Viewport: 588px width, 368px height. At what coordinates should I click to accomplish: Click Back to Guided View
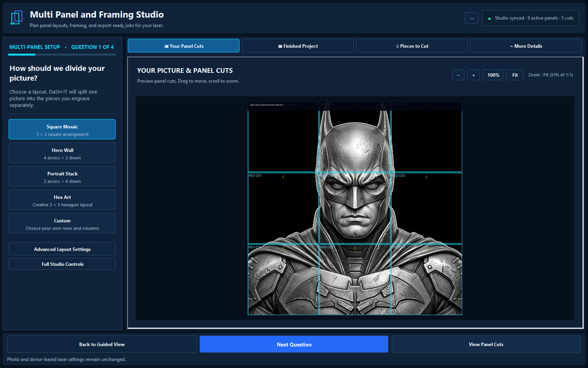[x=102, y=344]
